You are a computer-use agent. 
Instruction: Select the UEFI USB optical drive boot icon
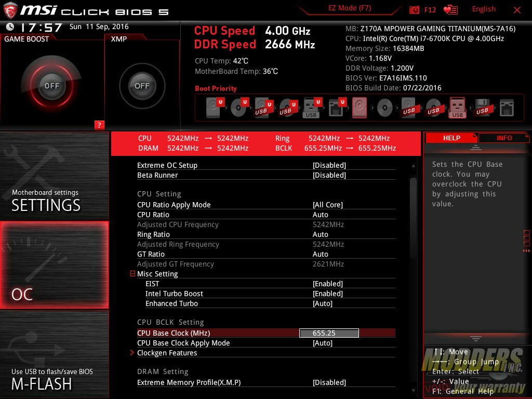click(x=288, y=108)
